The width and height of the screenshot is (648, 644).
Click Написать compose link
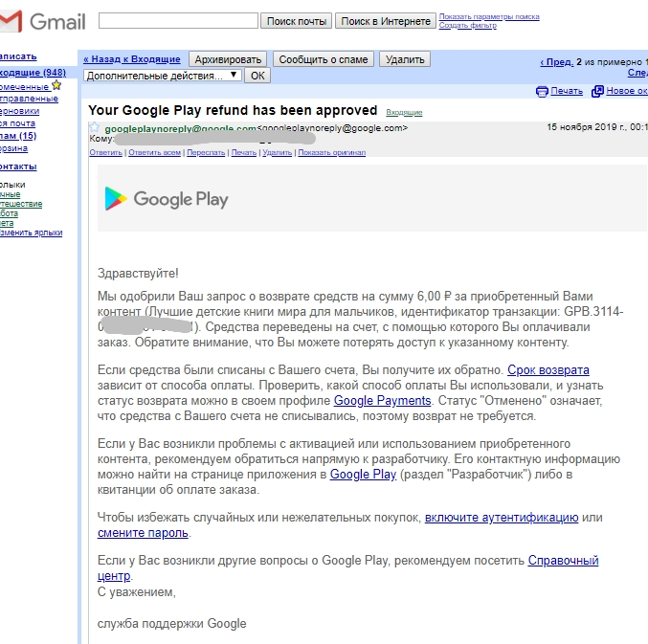click(18, 56)
